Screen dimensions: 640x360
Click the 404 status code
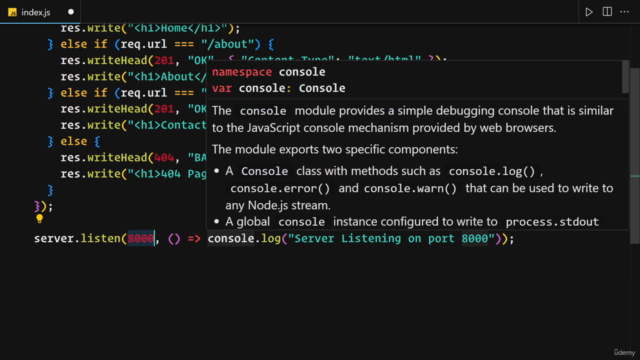click(x=164, y=158)
